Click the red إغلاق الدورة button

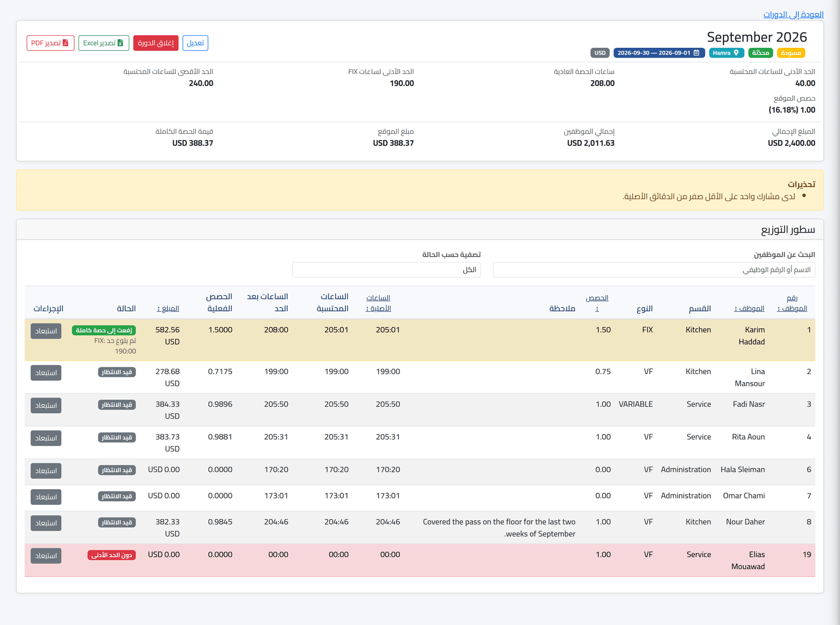pos(156,43)
